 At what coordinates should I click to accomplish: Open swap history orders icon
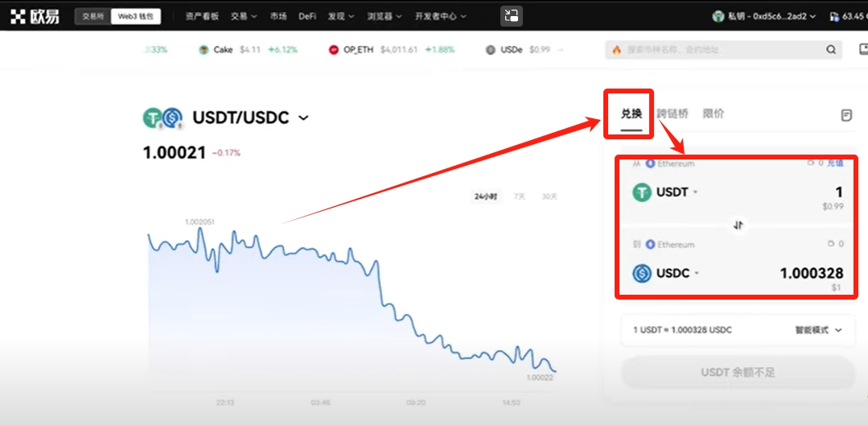coord(845,115)
